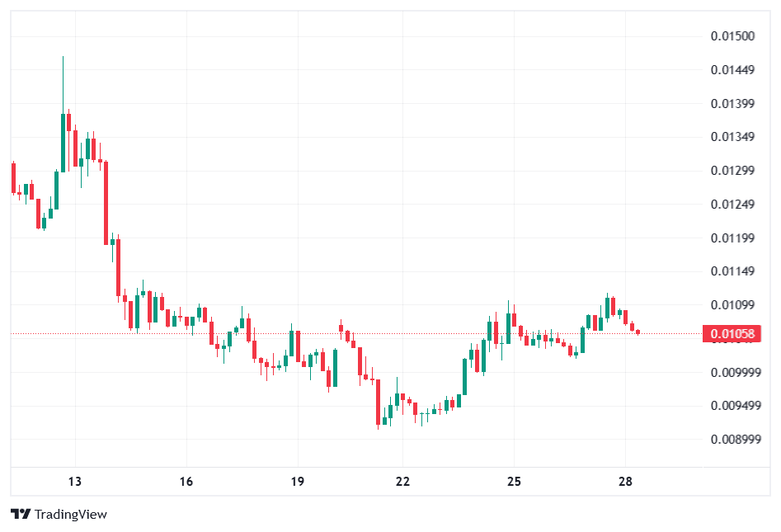Click the 0.01149 price axis label

tap(732, 271)
